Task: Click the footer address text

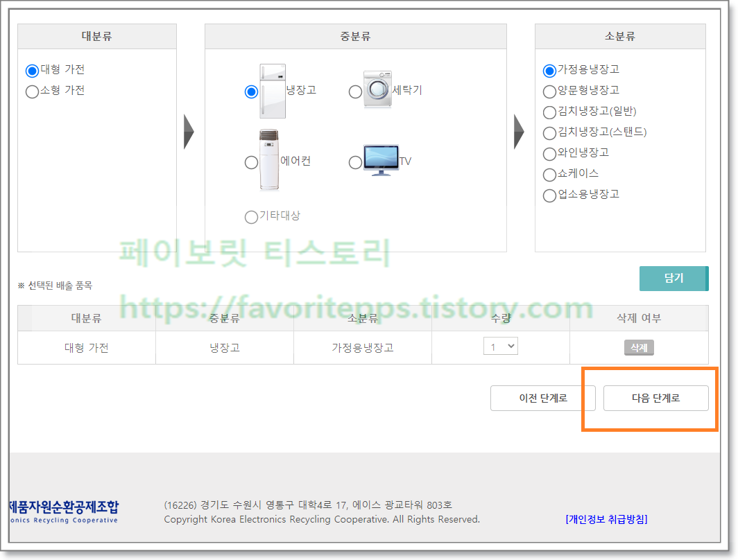Action: [x=308, y=505]
